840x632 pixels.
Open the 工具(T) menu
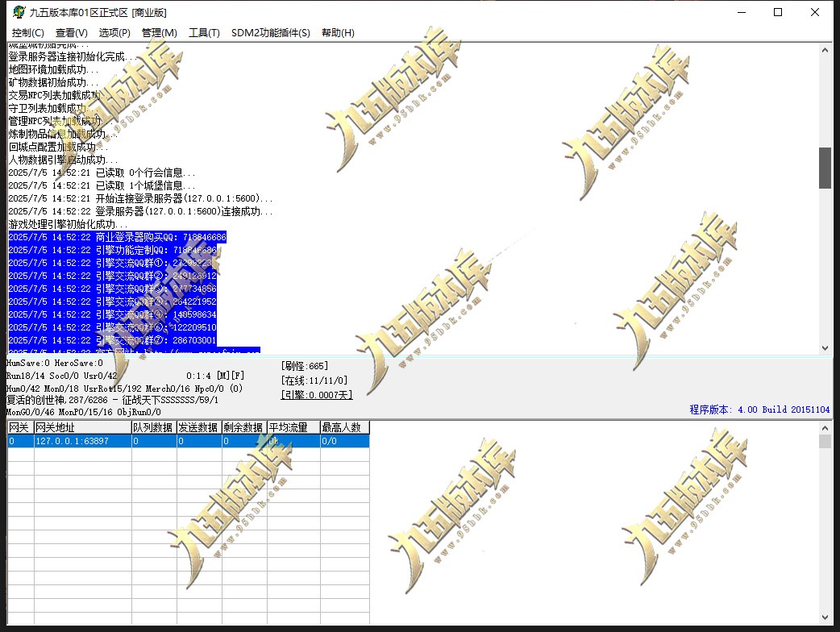coord(204,33)
